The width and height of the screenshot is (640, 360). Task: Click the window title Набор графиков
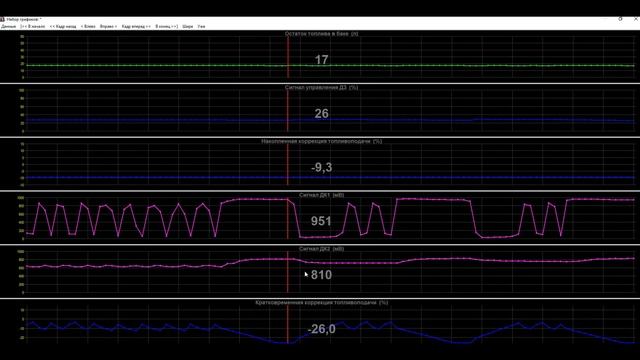(24, 19)
